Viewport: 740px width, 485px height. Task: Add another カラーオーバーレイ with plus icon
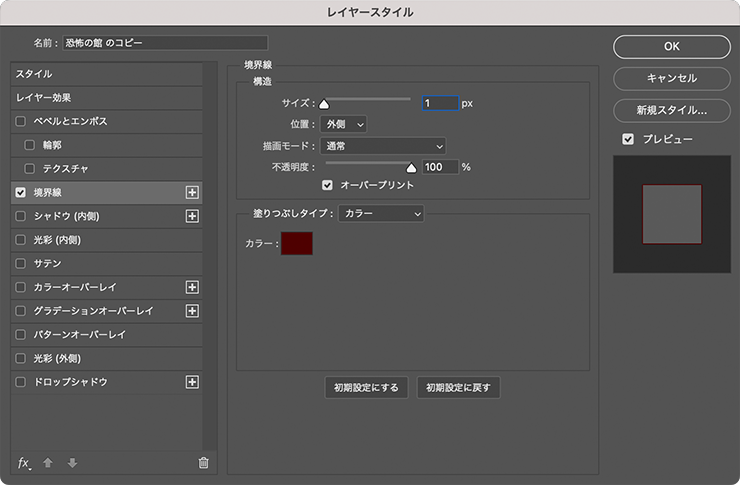coord(193,287)
